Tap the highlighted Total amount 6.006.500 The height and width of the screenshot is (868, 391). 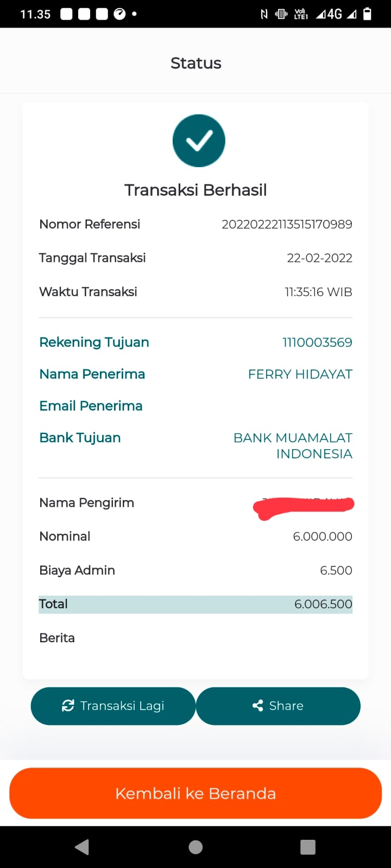pos(323,604)
